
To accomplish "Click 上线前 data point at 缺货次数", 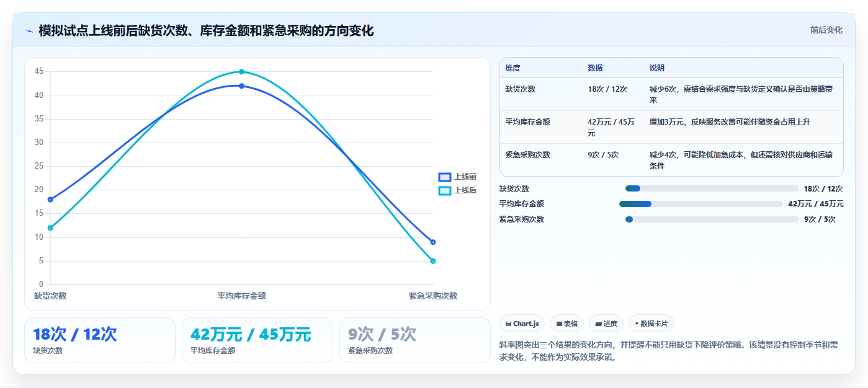I will coord(50,200).
